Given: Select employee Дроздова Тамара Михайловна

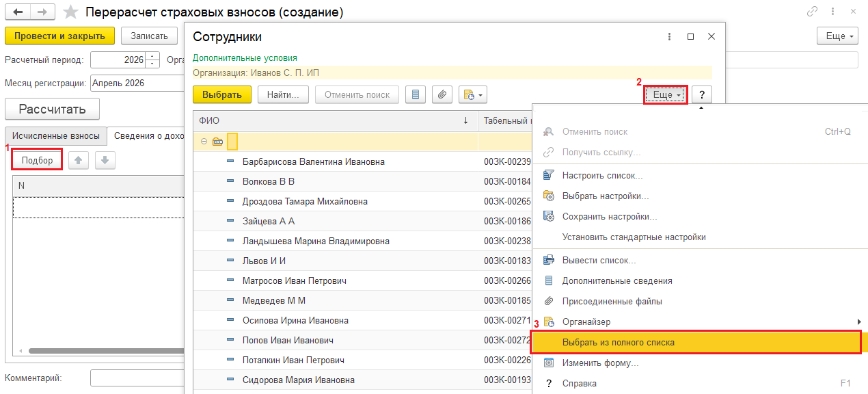Looking at the screenshot, I should [x=305, y=201].
